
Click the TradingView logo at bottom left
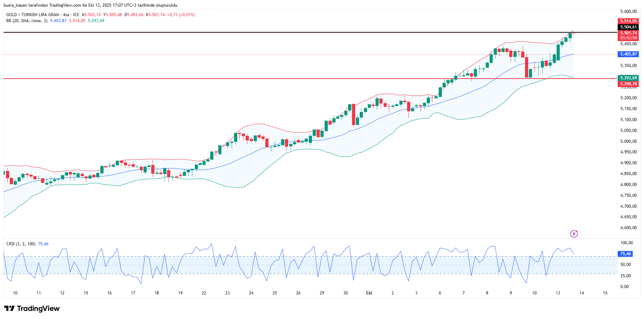click(x=32, y=308)
